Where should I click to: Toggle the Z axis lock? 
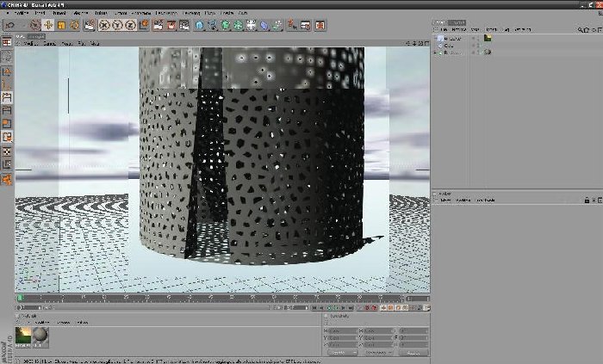click(130, 25)
